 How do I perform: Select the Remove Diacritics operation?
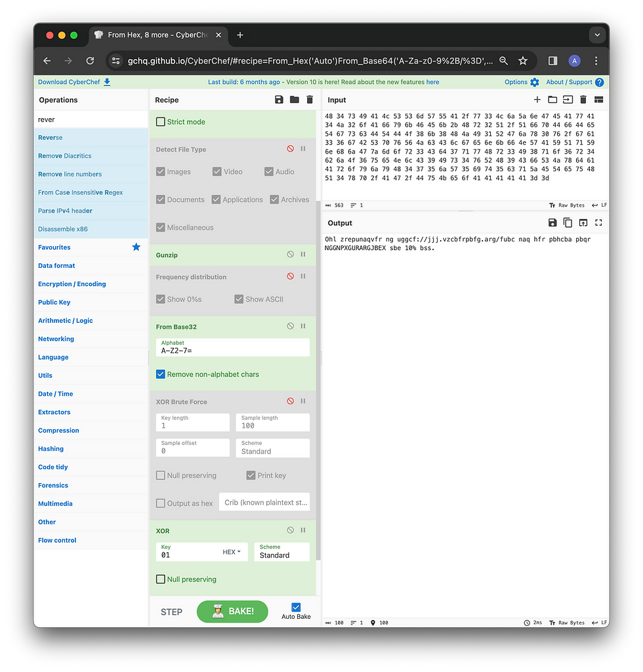pyautogui.click(x=91, y=156)
